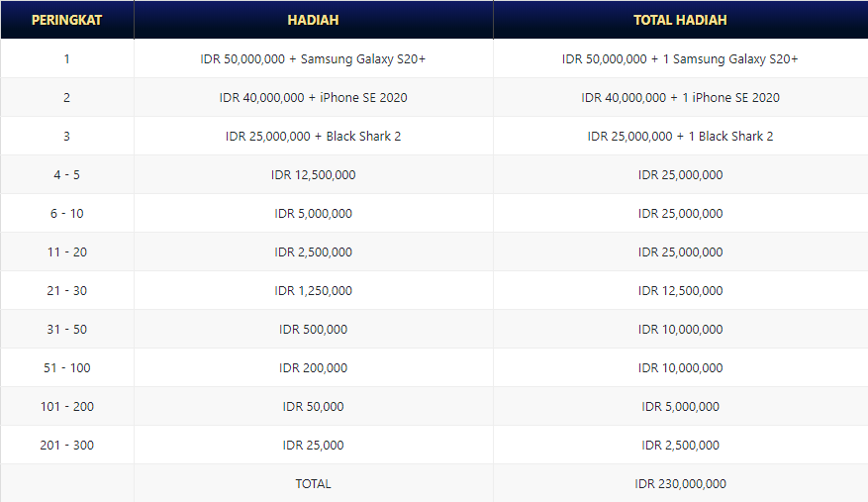Click the 'IDR 5,000,000' prize cell

point(314,213)
